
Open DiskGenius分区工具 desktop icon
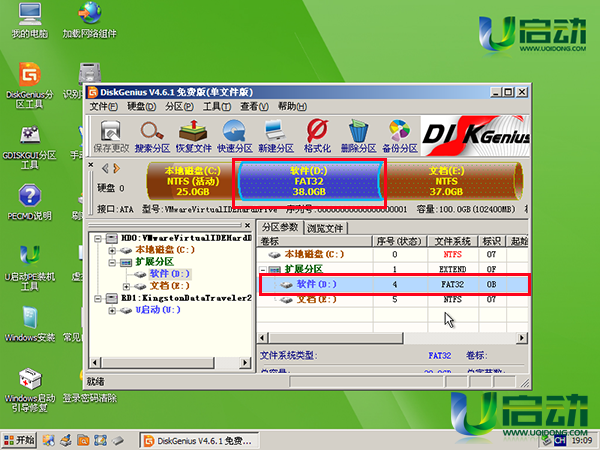point(29,85)
